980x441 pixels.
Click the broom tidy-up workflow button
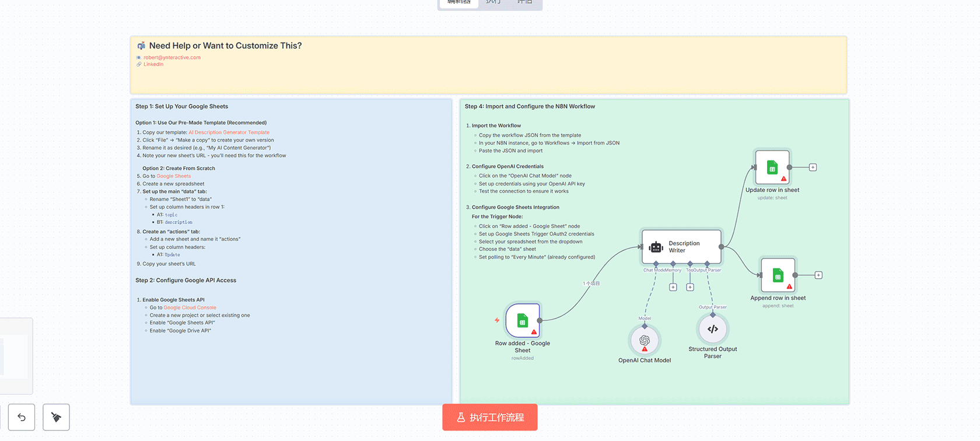(56, 417)
